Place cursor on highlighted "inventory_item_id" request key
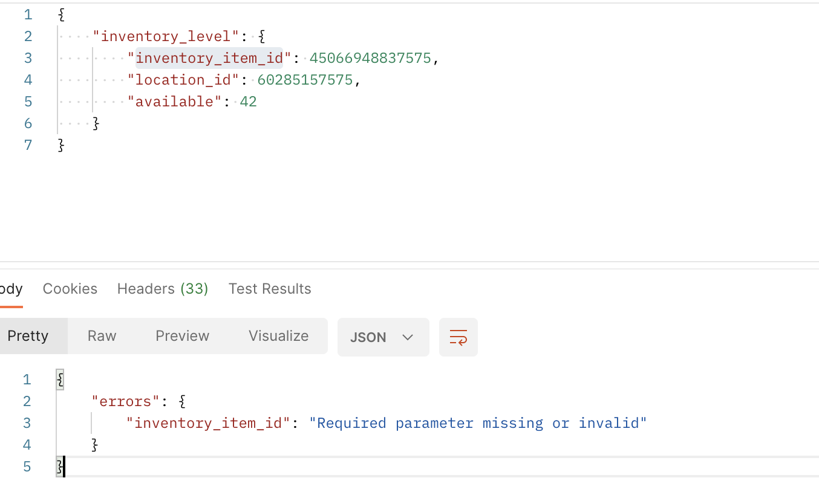Screen dimensions: 819x504 point(209,58)
